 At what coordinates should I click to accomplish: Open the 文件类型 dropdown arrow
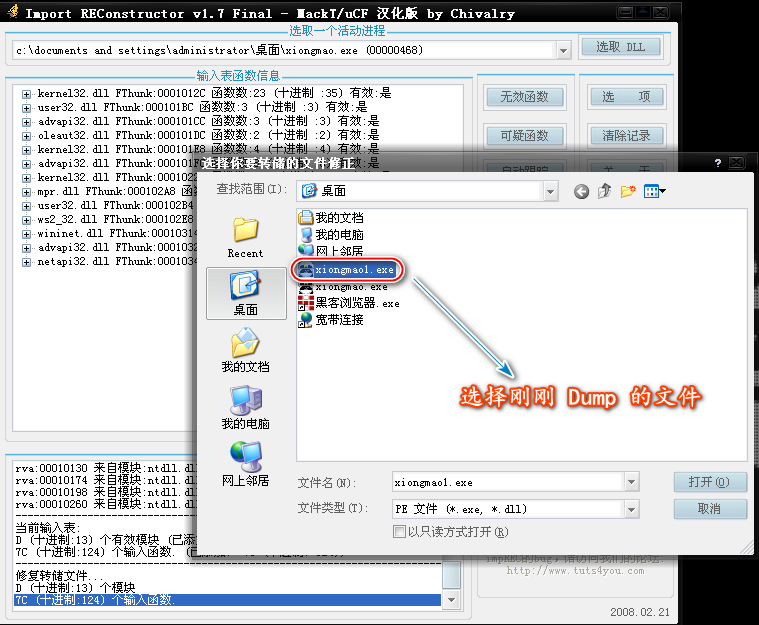point(631,509)
